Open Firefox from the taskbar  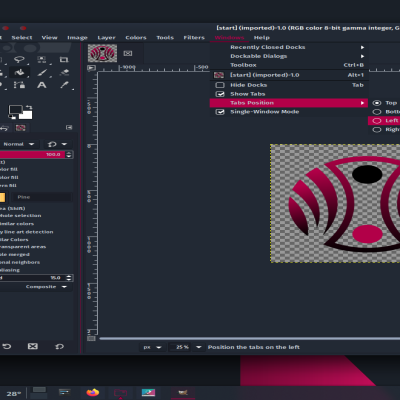[x=93, y=393]
